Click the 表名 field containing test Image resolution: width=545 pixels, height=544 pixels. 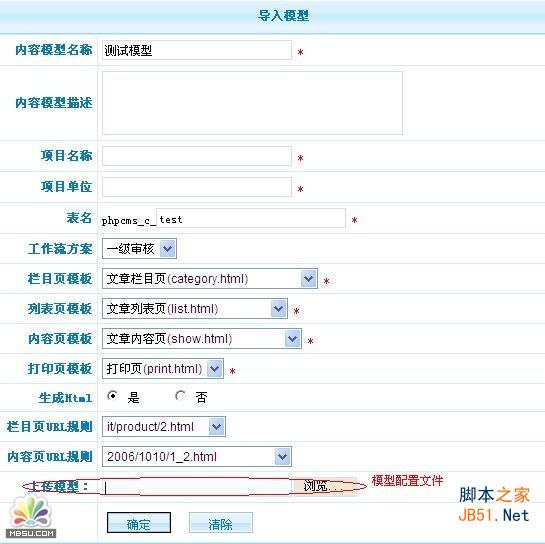pyautogui.click(x=251, y=218)
